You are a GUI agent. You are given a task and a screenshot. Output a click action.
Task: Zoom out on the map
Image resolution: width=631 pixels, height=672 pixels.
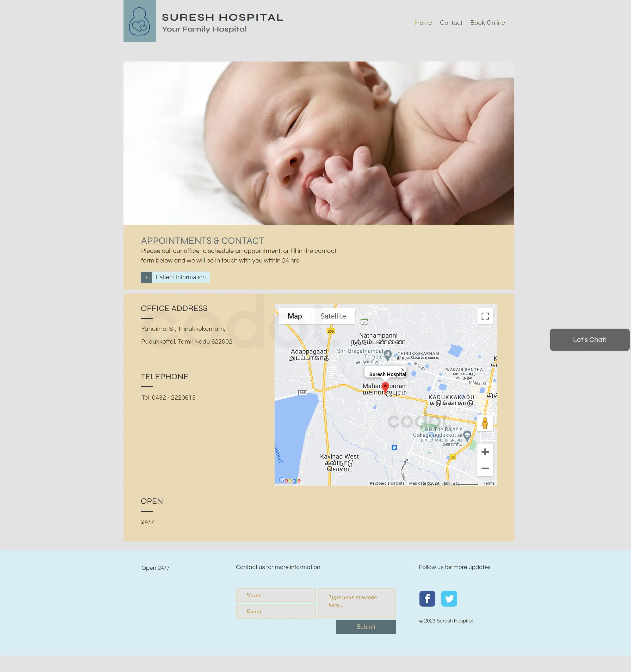[485, 468]
